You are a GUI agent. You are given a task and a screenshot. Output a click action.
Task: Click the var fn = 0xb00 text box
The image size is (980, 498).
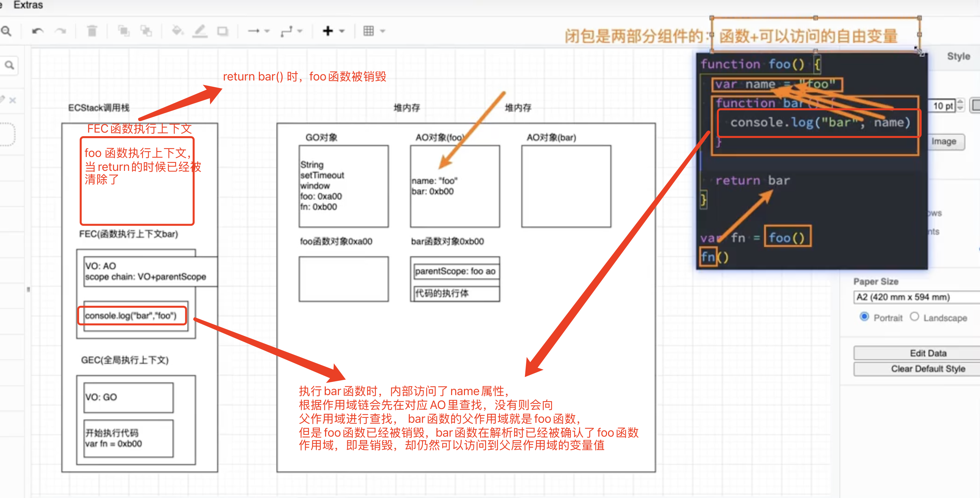click(x=129, y=438)
